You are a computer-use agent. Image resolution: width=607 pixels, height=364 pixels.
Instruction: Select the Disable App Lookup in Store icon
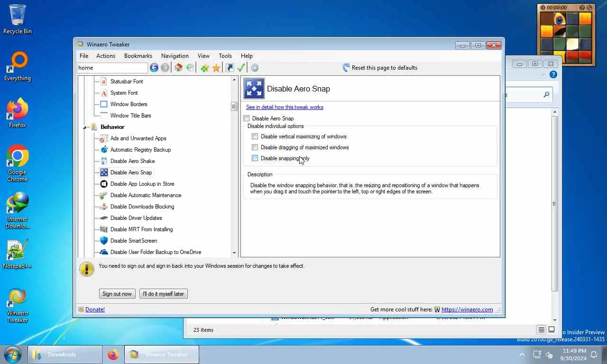pyautogui.click(x=104, y=184)
